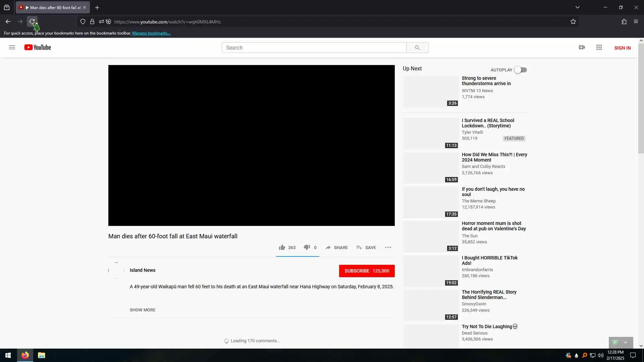Open the YouTube apps grid icon
Viewport: 644px width, 362px height.
(599, 47)
